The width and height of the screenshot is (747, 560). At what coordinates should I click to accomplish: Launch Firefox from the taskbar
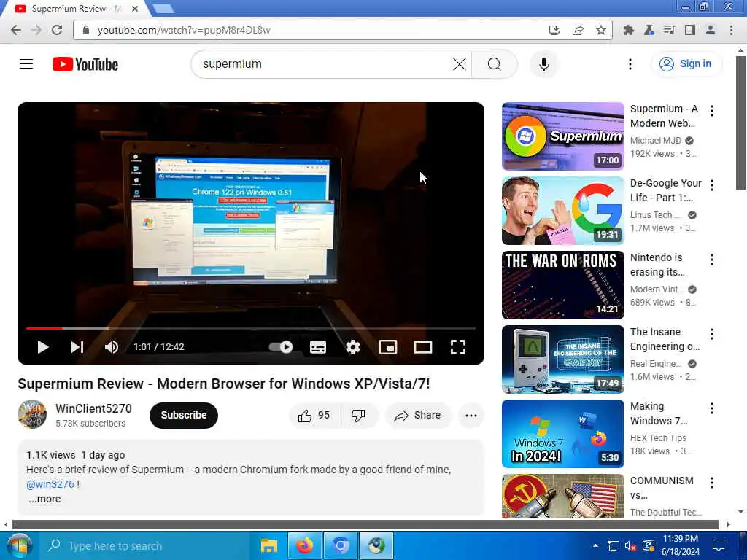click(x=305, y=545)
